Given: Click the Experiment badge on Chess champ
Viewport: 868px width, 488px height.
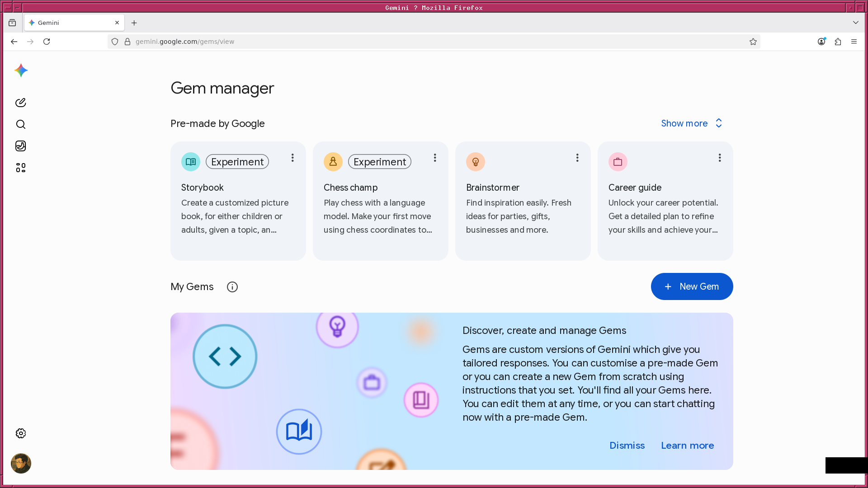Looking at the screenshot, I should point(380,162).
